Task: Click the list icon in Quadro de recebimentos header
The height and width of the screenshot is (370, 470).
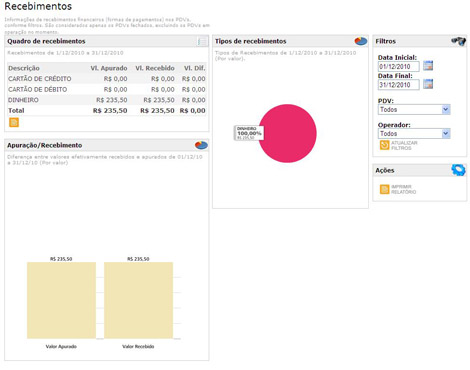Action: pyautogui.click(x=201, y=41)
